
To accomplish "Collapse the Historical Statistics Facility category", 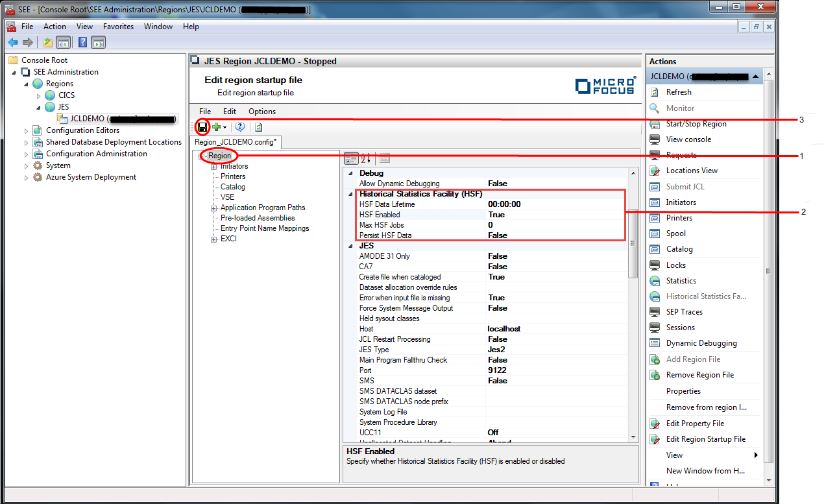I will pyautogui.click(x=351, y=194).
